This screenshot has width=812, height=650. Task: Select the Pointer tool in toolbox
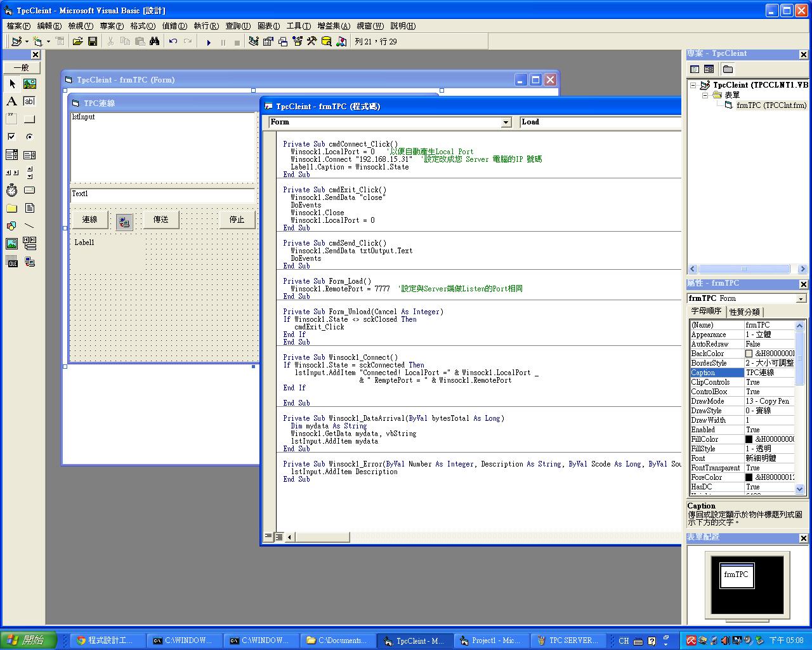(12, 84)
